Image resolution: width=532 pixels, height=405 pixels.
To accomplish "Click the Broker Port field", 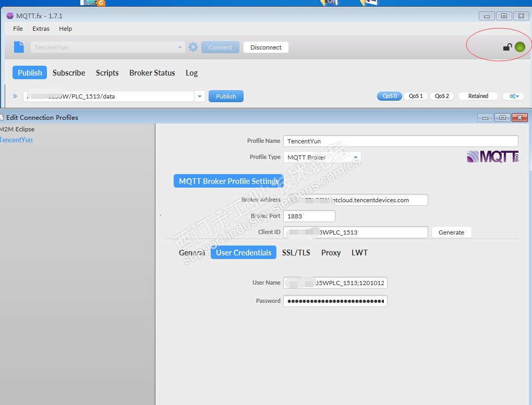I will [x=309, y=216].
